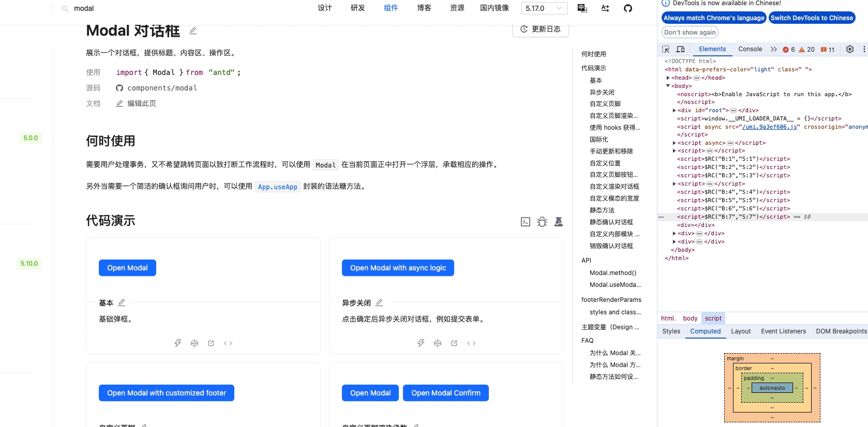Screen dimensions: 868x427
Task: Activate the DevTools inspect element picker
Action: [x=666, y=50]
